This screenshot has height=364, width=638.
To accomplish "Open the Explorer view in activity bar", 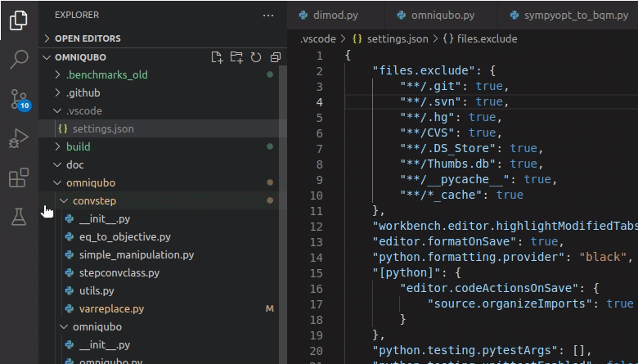I will point(19,20).
